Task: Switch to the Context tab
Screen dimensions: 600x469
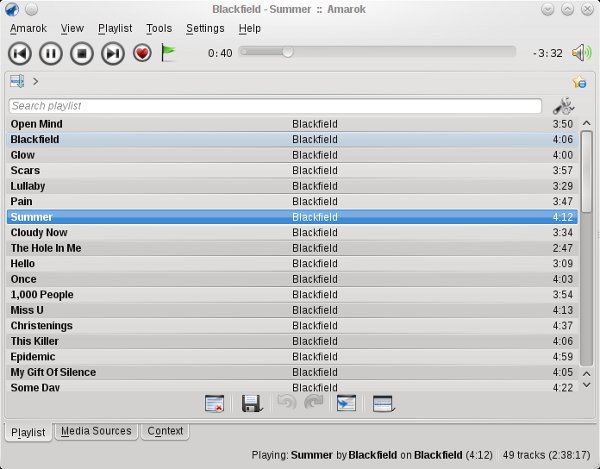Action: point(165,432)
